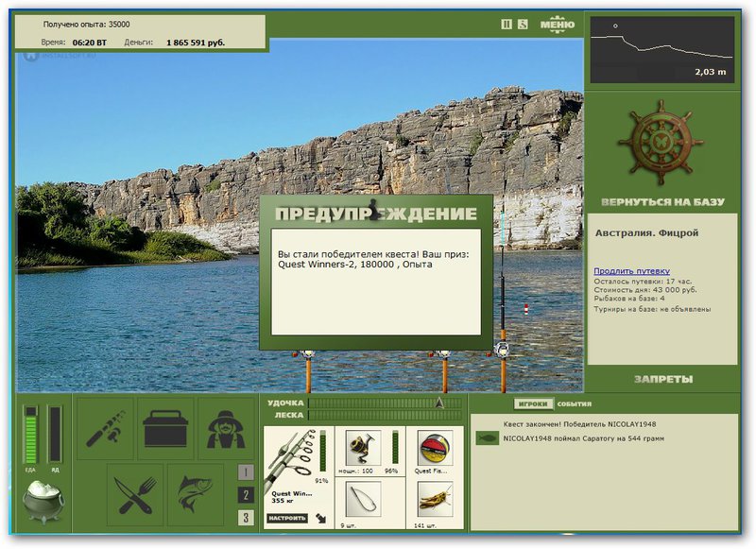Select the reel equipment slot
Screen dimensions: 756x549
[364, 448]
